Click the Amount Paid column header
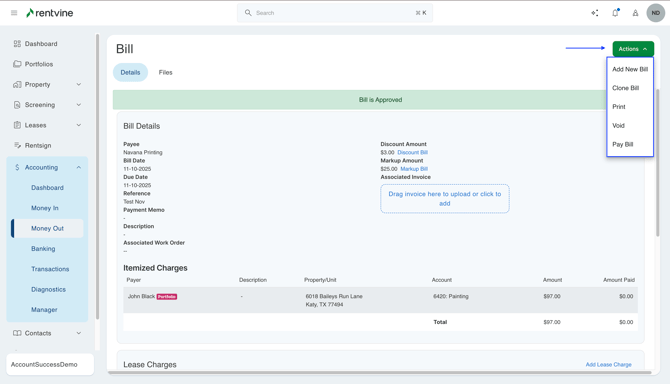 click(619, 280)
